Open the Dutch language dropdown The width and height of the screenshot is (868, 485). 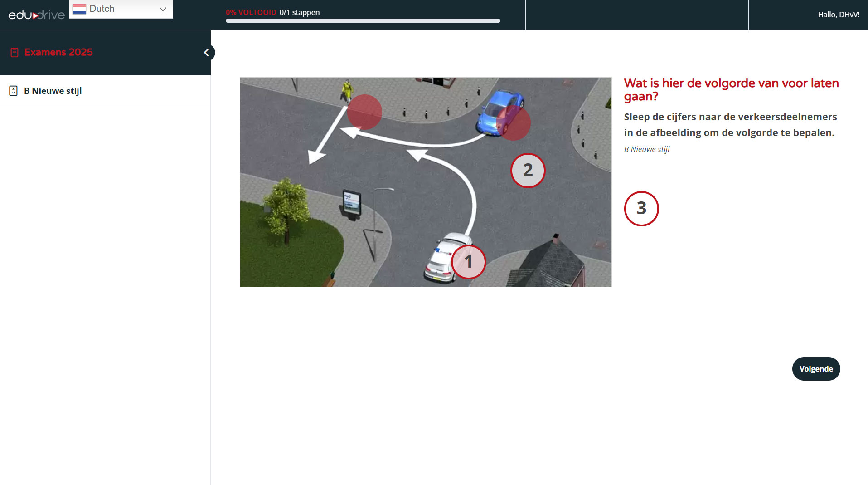tap(121, 9)
